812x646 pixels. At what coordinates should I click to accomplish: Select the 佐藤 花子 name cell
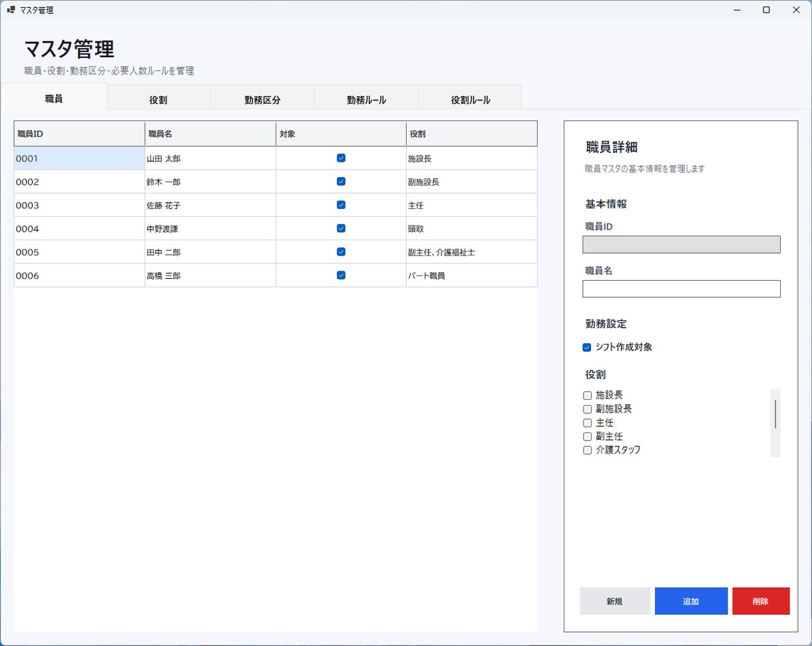210,205
